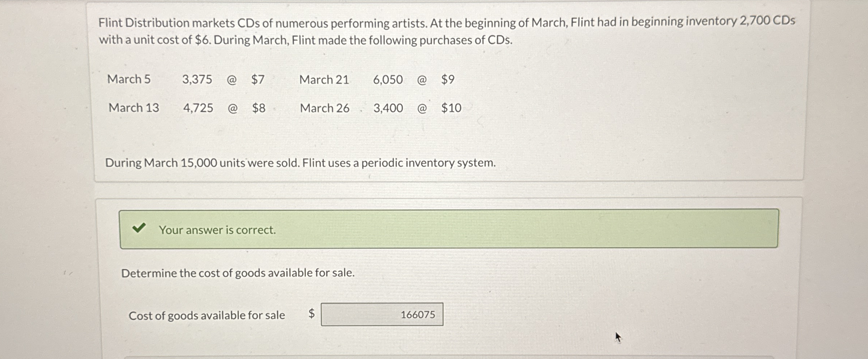This screenshot has width=868, height=359.
Task: Click the $7 unit cost
Action: point(258,79)
